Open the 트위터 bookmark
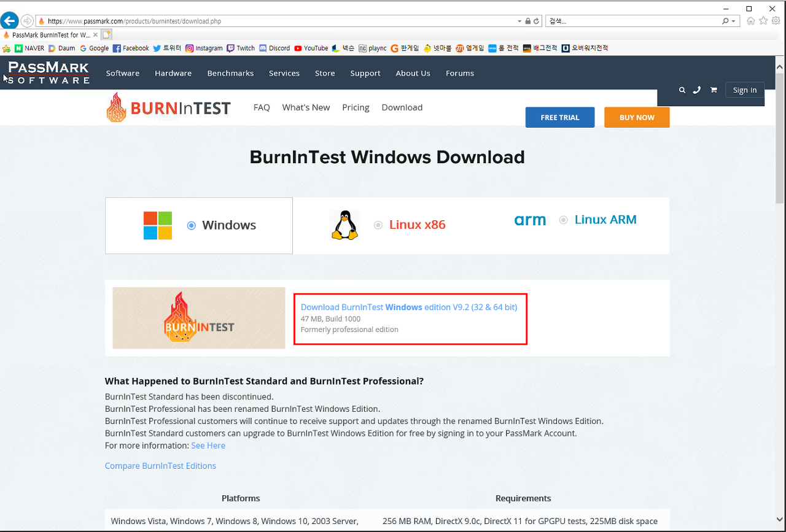 [x=167, y=48]
